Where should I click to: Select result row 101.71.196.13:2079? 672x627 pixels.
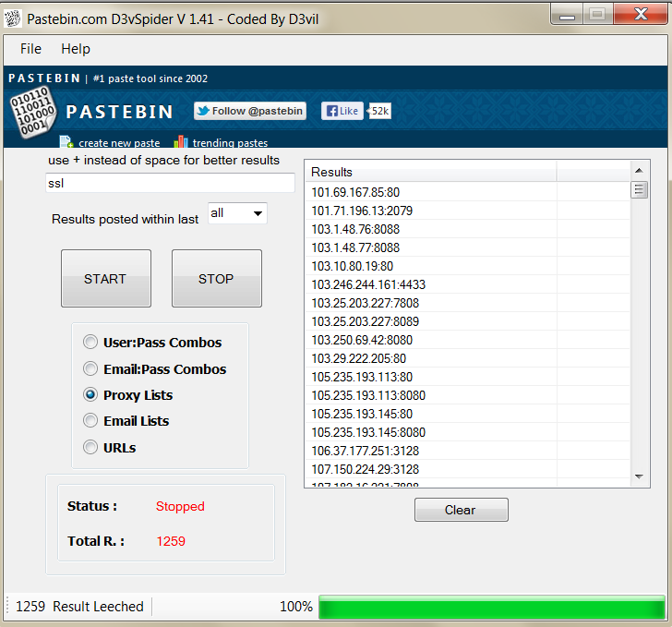[468, 211]
